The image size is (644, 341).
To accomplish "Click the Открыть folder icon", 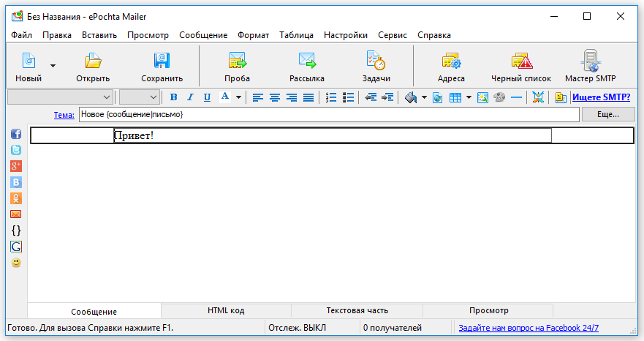I will [x=94, y=61].
